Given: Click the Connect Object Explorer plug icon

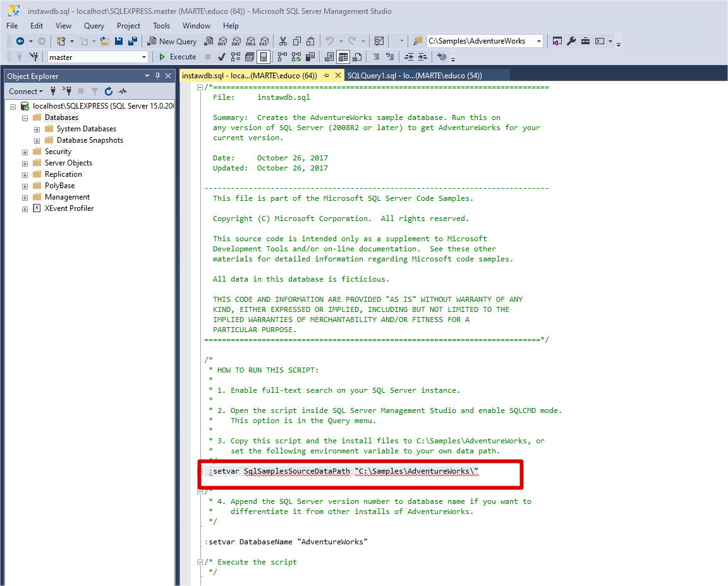Looking at the screenshot, I should tap(53, 92).
